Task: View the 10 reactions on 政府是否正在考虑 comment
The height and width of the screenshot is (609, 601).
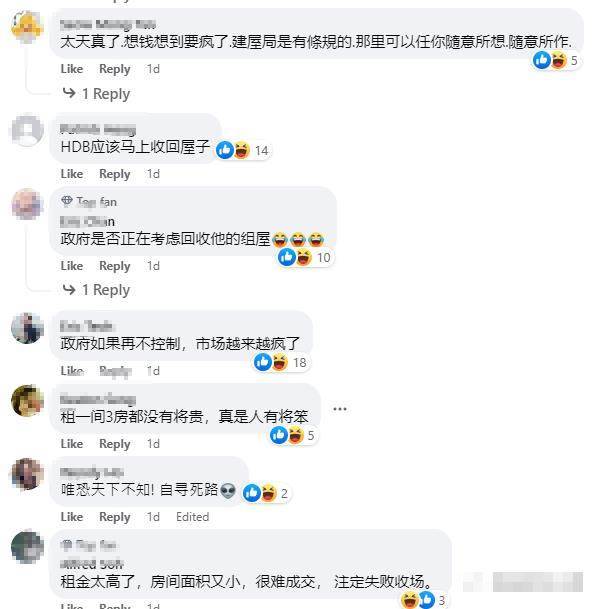Action: pos(305,258)
